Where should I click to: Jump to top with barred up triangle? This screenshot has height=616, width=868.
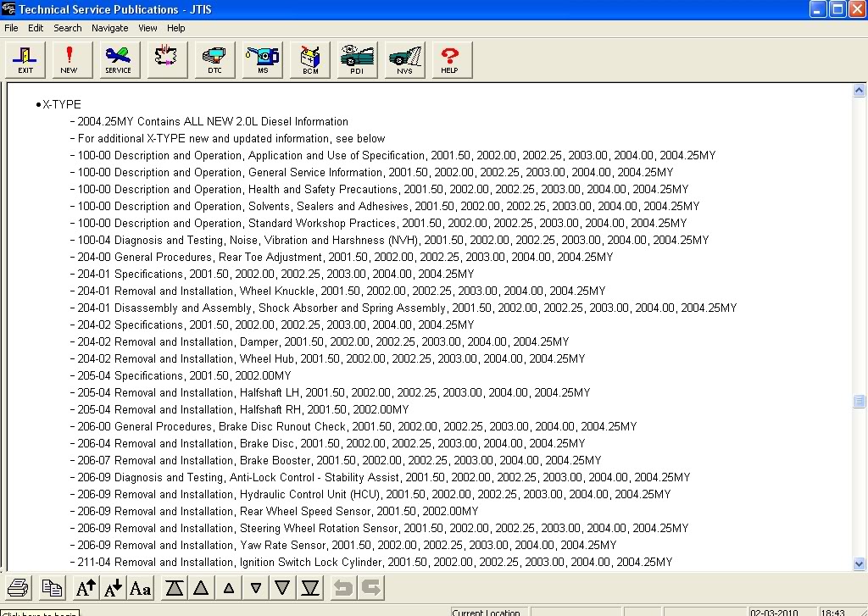tap(175, 588)
